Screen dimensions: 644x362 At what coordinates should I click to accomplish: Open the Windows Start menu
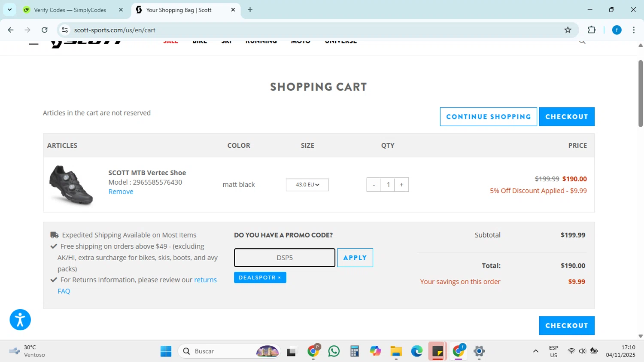(166, 351)
